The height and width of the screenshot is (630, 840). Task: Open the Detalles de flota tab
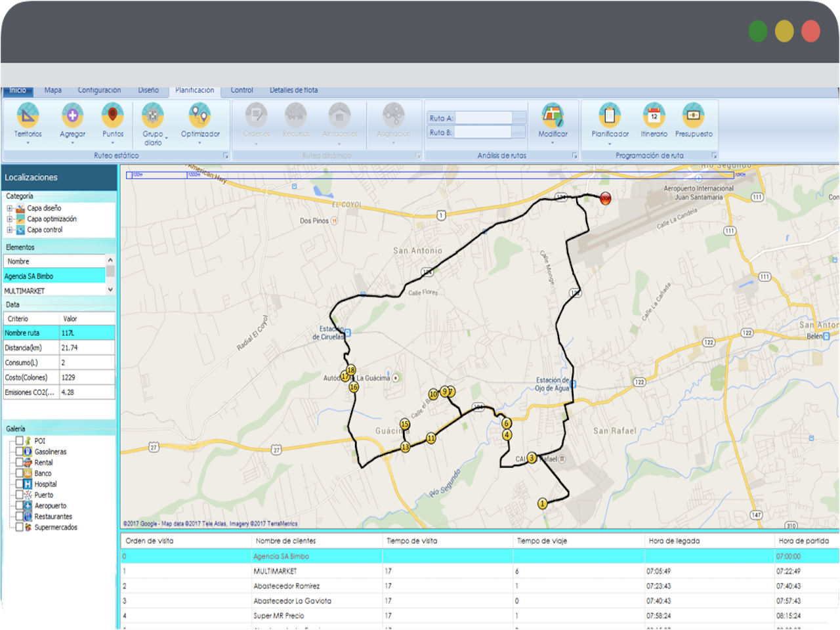click(x=293, y=91)
